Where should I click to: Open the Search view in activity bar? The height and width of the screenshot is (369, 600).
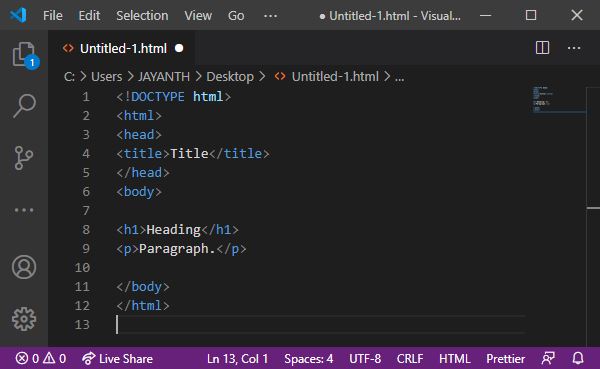24,106
